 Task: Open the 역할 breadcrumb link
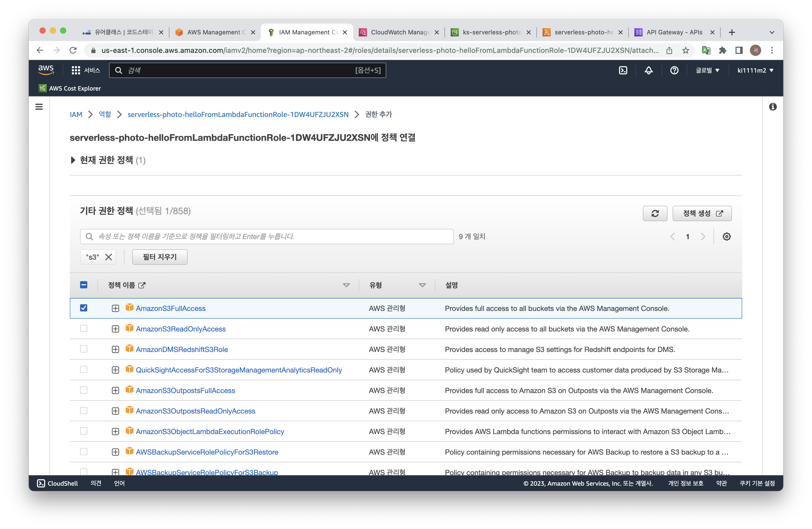point(105,114)
